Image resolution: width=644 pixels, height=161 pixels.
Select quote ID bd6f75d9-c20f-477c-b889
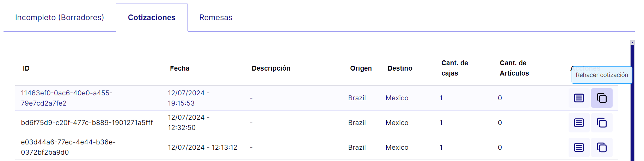click(x=87, y=123)
